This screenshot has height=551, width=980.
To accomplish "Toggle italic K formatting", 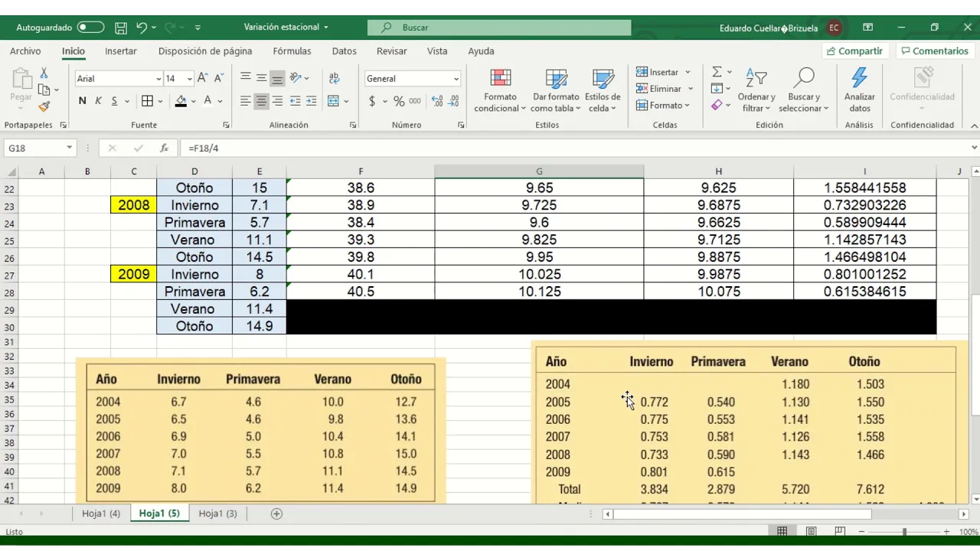I will click(98, 101).
